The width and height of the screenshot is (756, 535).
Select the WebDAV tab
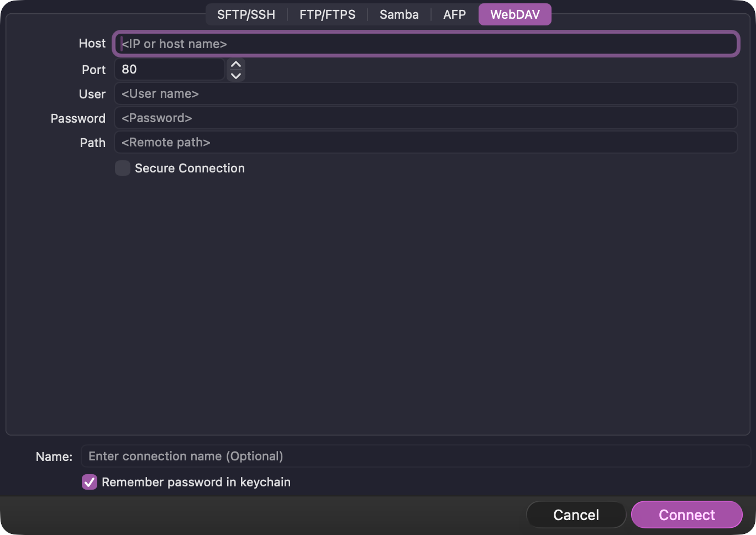514,14
